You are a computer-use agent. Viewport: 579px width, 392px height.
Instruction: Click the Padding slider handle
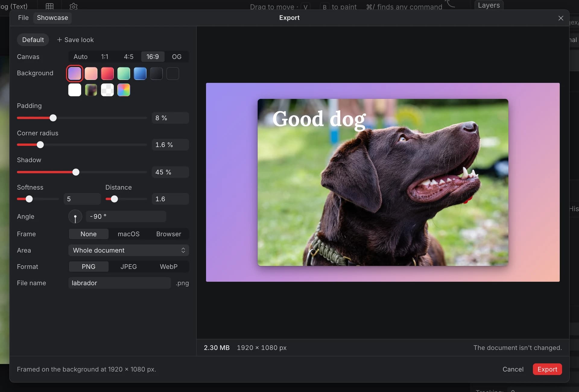coord(53,118)
